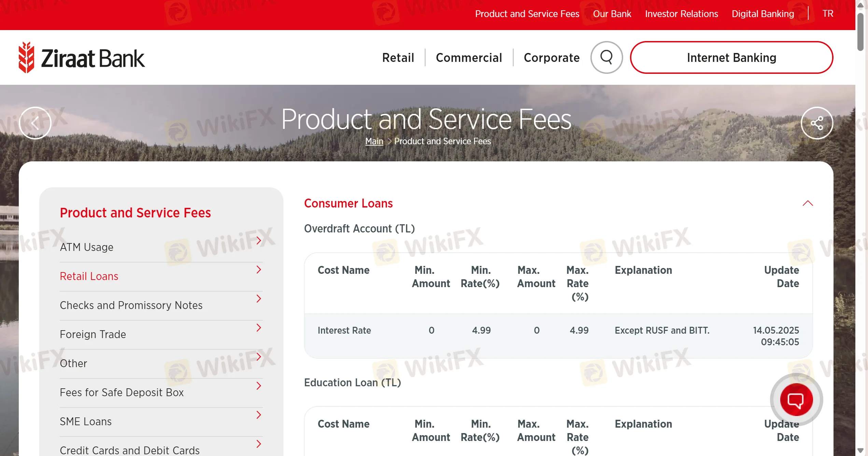Click the share icon on banner
The height and width of the screenshot is (456, 868).
click(x=817, y=123)
